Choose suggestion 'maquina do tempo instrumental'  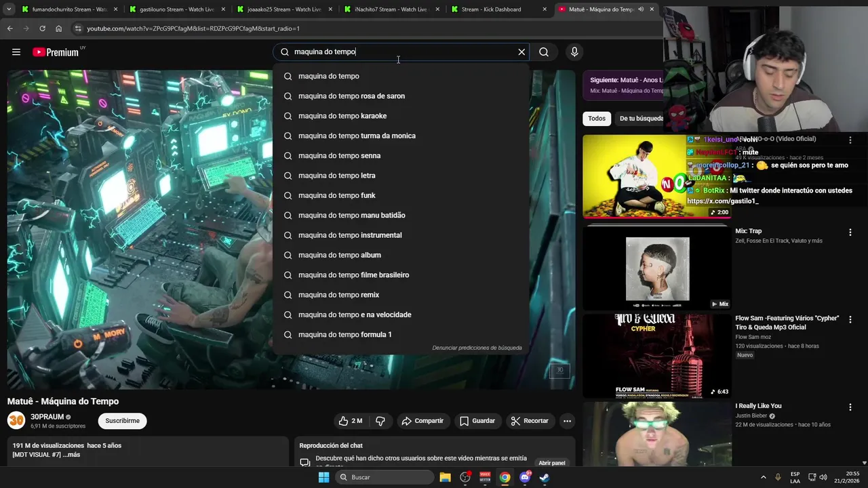[x=401, y=235]
